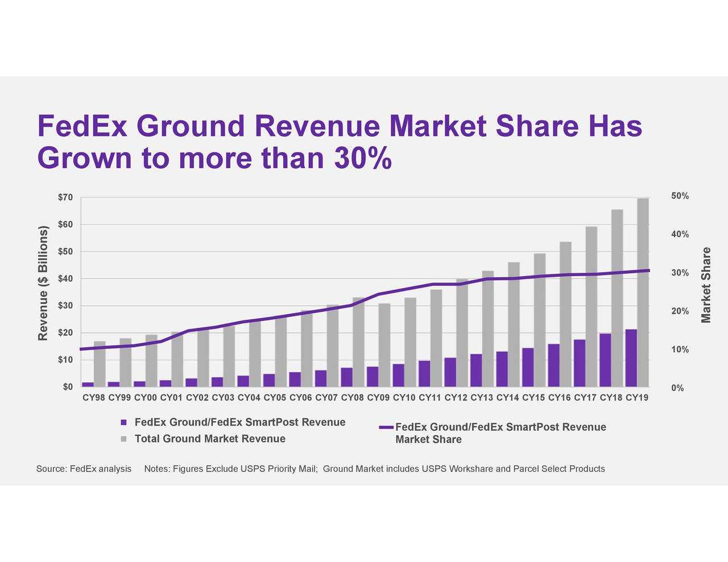Click the 'Total Ground Market Revenue' legend label

coord(210,439)
